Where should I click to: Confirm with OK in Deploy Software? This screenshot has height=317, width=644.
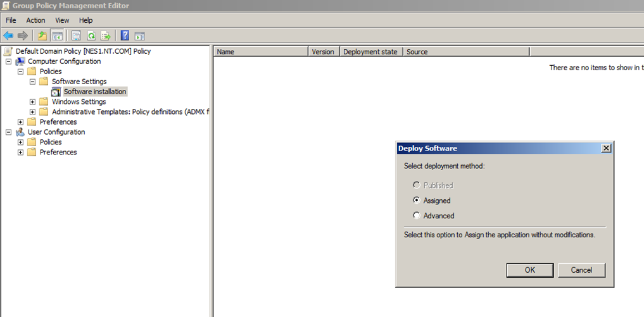pos(530,270)
